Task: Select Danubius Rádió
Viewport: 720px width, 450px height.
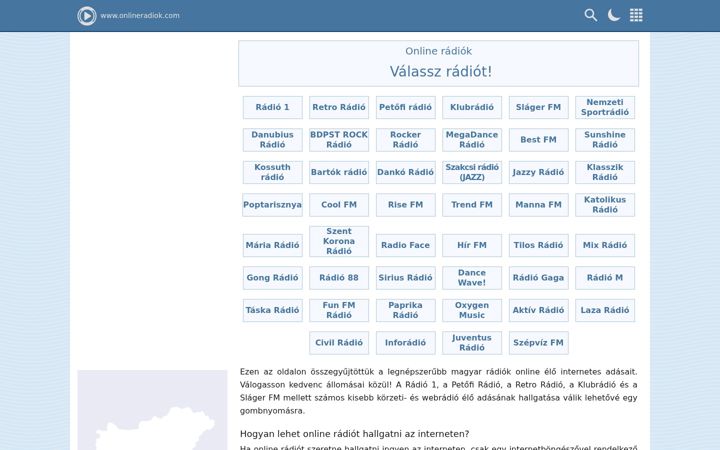Action: [x=272, y=140]
